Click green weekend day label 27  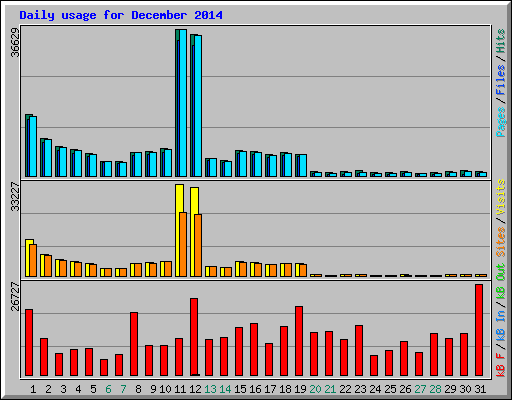(420, 389)
